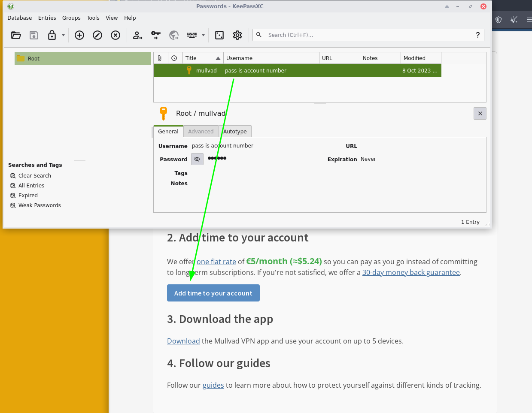The width and height of the screenshot is (532, 413).
Task: Add a new entry with the plus icon
Action: [79, 35]
